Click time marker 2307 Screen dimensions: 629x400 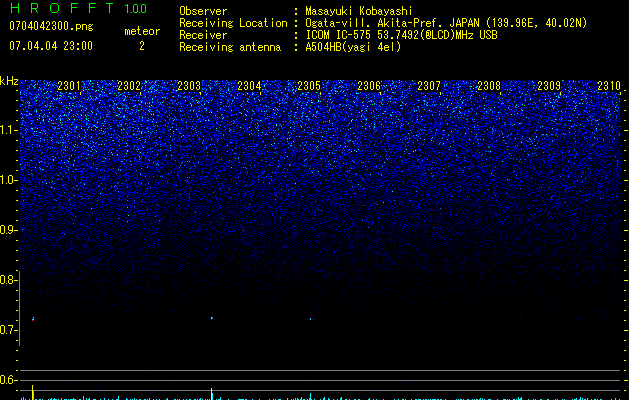429,86
